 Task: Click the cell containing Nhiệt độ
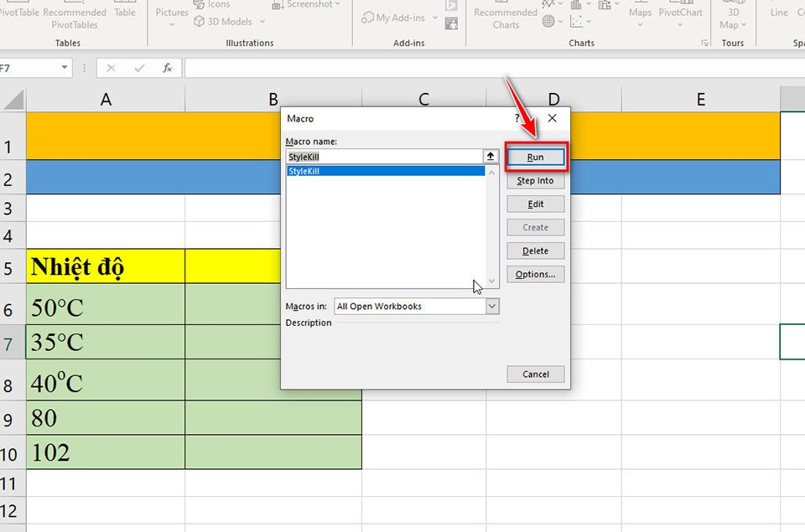106,266
